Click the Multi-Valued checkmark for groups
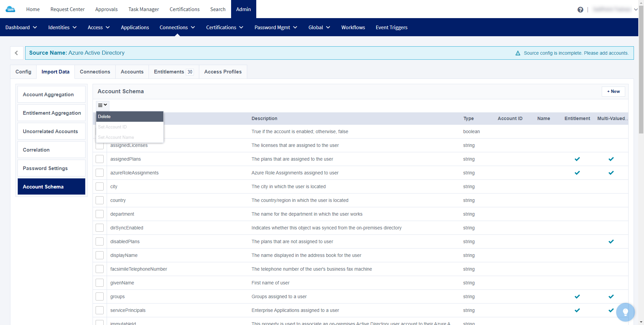Screen dimensions: 644x325 611,296
